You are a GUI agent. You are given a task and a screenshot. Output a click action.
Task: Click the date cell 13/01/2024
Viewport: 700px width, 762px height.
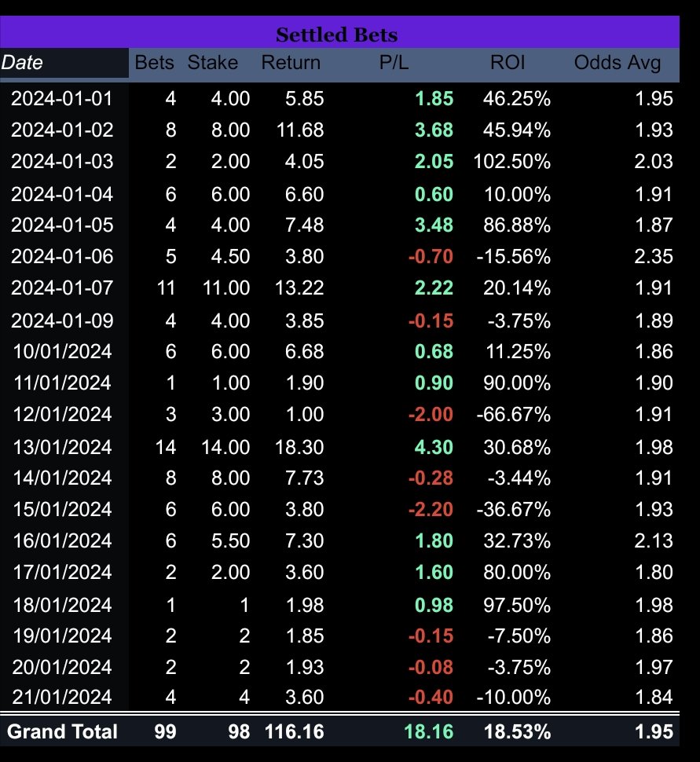click(x=62, y=447)
